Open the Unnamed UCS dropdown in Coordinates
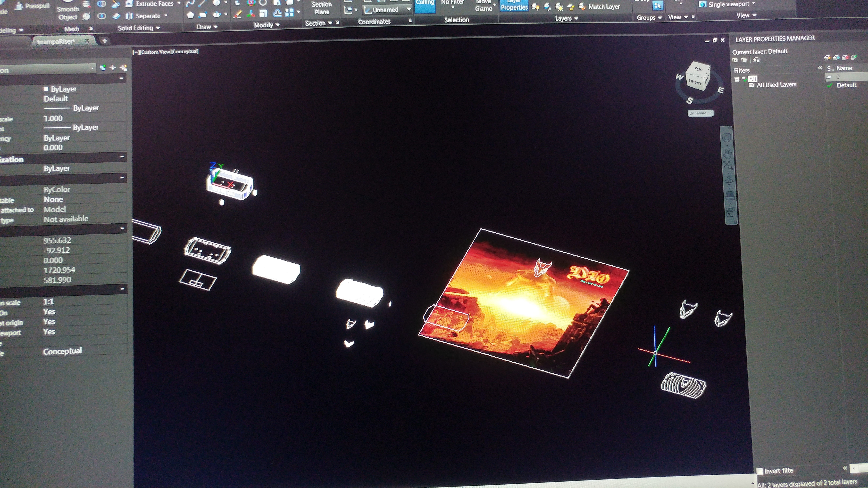Viewport: 868px width, 488px height. pos(387,10)
